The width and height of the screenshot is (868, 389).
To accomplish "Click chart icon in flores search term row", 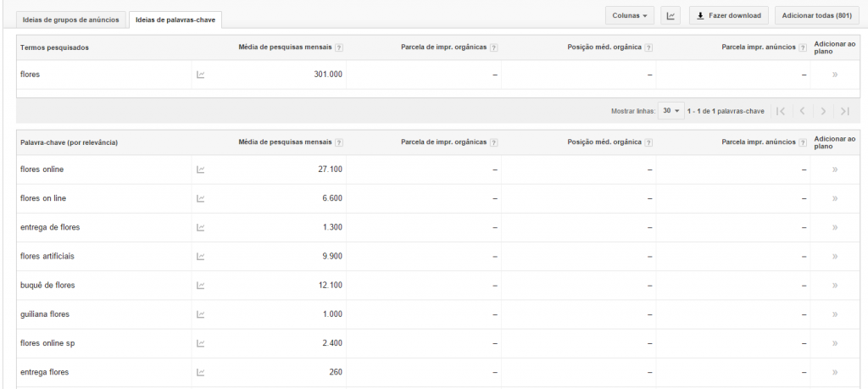I will pos(201,75).
